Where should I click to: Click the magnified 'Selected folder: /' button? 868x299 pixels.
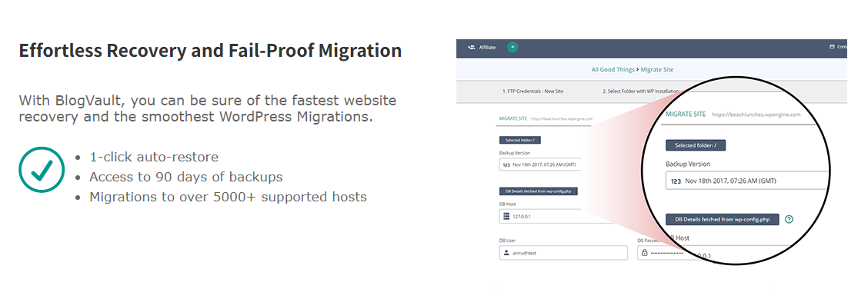(696, 145)
